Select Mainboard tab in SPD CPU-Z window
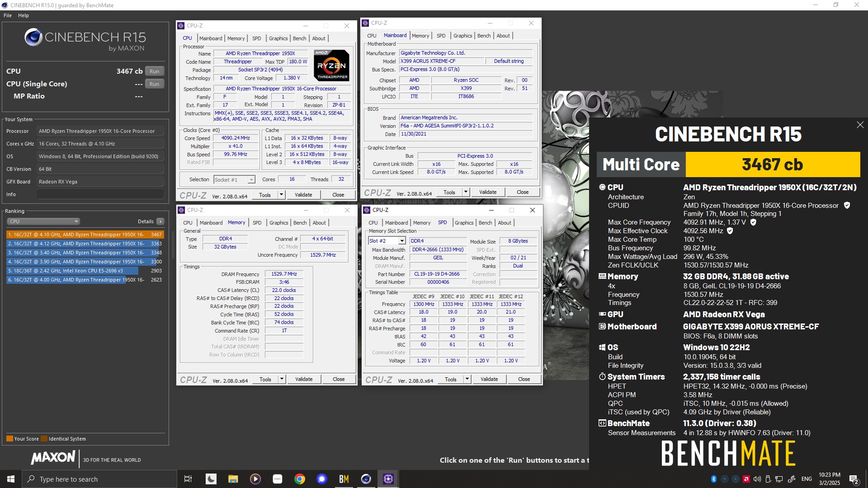The height and width of the screenshot is (488, 868). [x=396, y=223]
